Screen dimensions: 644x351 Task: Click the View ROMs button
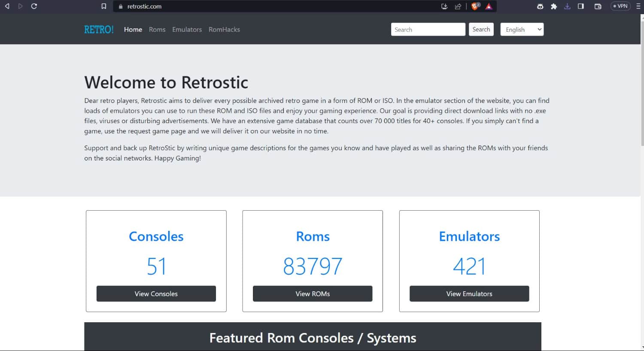coord(313,294)
